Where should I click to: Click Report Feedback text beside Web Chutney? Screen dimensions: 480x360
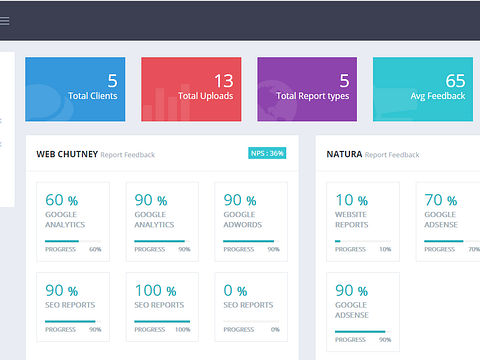click(x=128, y=155)
